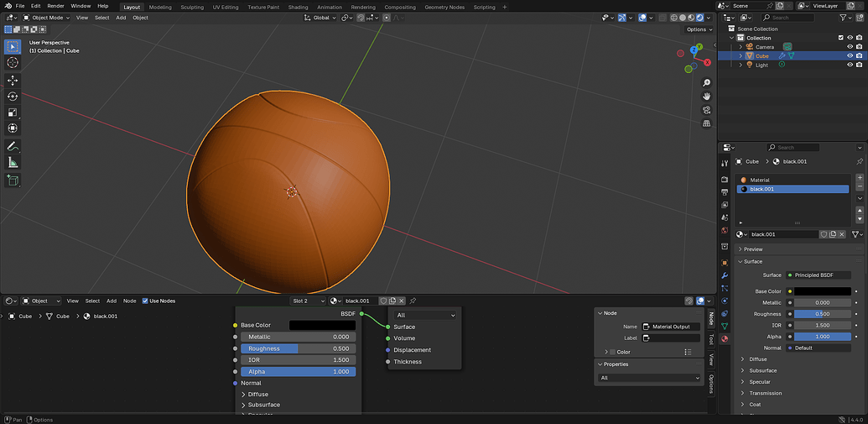Screen dimensions: 868x424
Task: Collapse the Surface panel
Action: point(753,262)
